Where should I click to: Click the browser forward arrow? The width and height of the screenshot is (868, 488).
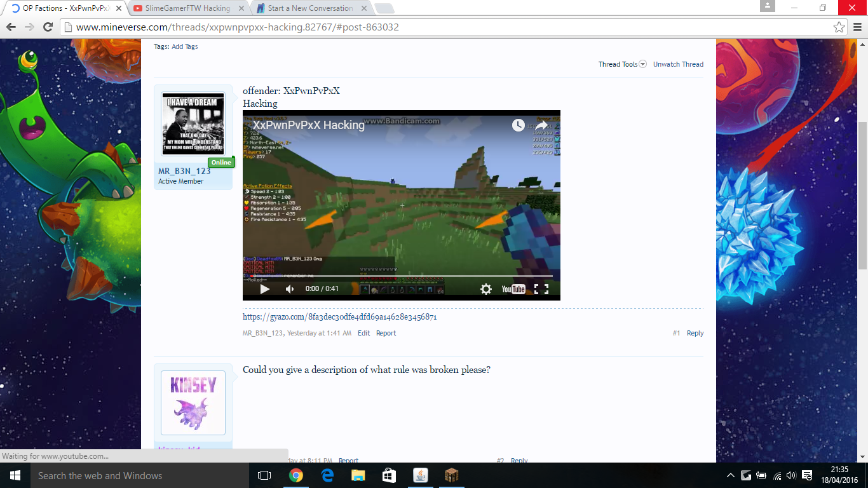[x=29, y=27]
